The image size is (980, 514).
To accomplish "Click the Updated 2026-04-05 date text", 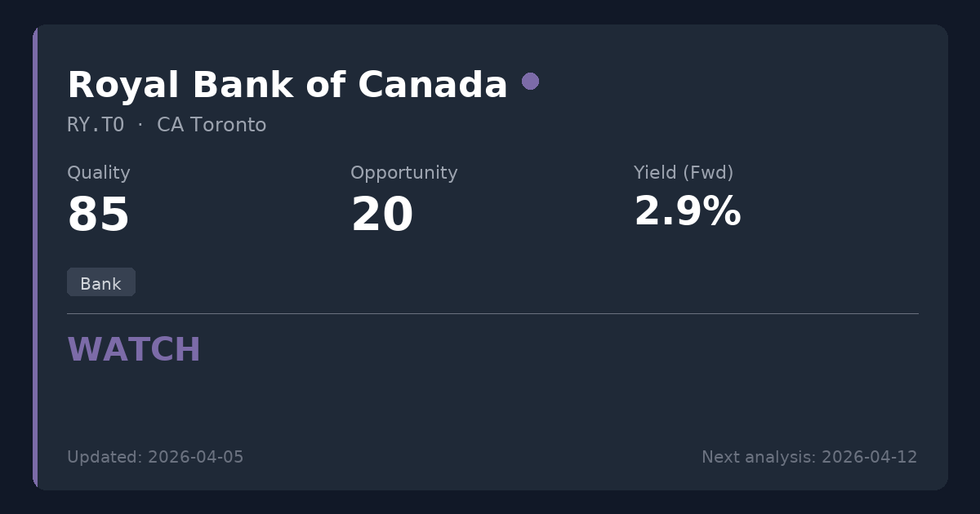I will [x=155, y=457].
